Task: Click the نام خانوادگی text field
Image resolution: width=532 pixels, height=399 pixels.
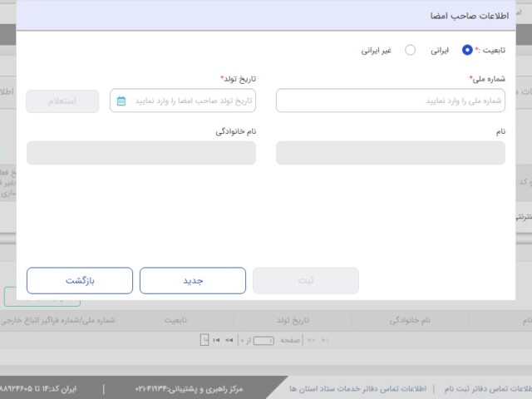Action: point(141,153)
